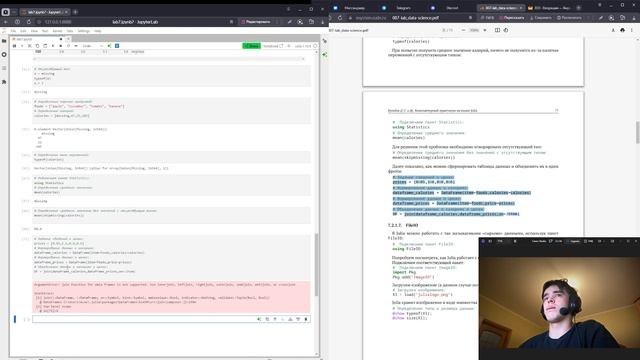The height and width of the screenshot is (360, 640).
Task: Click PDF viewer vertical scrollbar thumb
Action: [x=638, y=133]
